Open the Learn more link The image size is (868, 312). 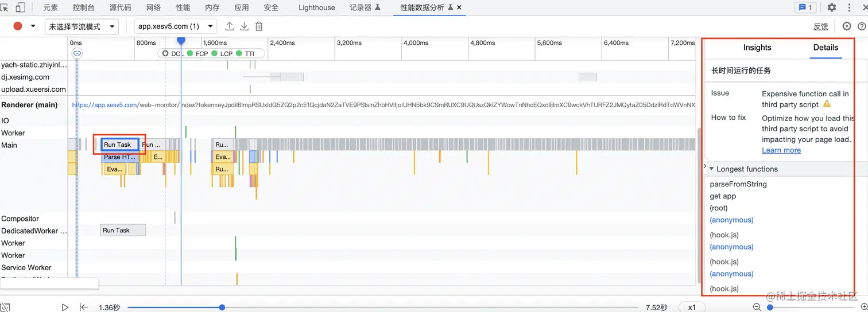[x=781, y=150]
